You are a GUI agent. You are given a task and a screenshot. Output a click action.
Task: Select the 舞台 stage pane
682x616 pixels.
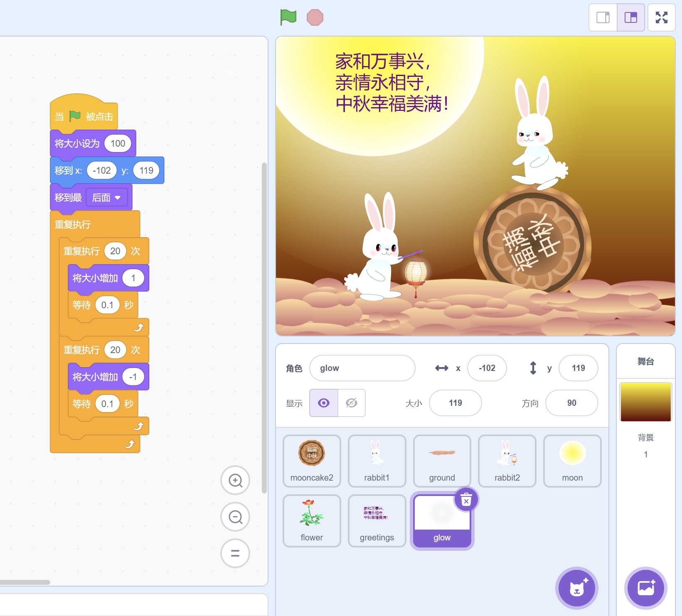645,362
